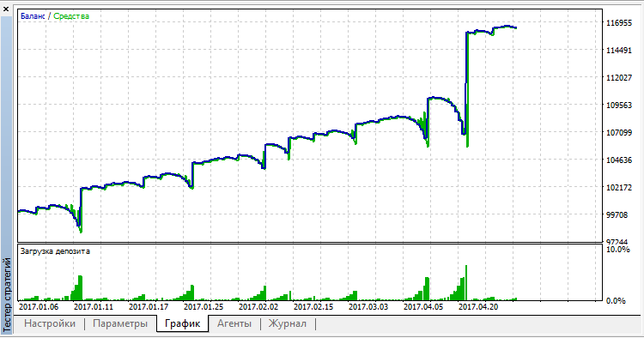Click the 2017.02.02 date label
Image resolution: width=644 pixels, height=338 pixels.
[x=258, y=307]
